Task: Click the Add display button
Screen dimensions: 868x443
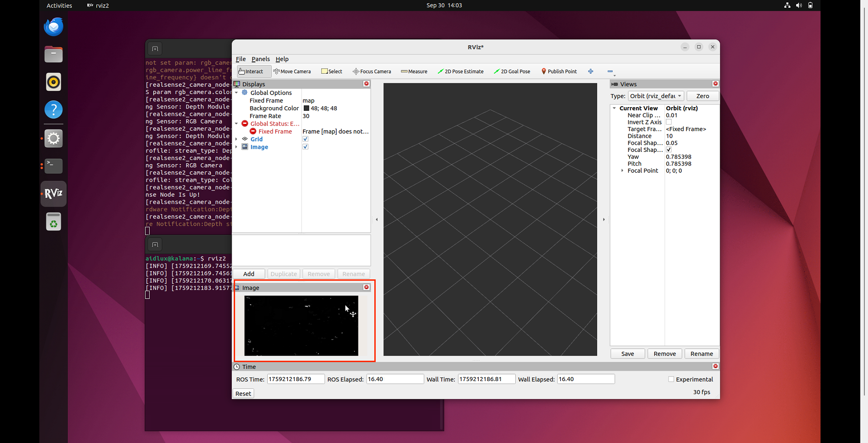Action: click(249, 274)
